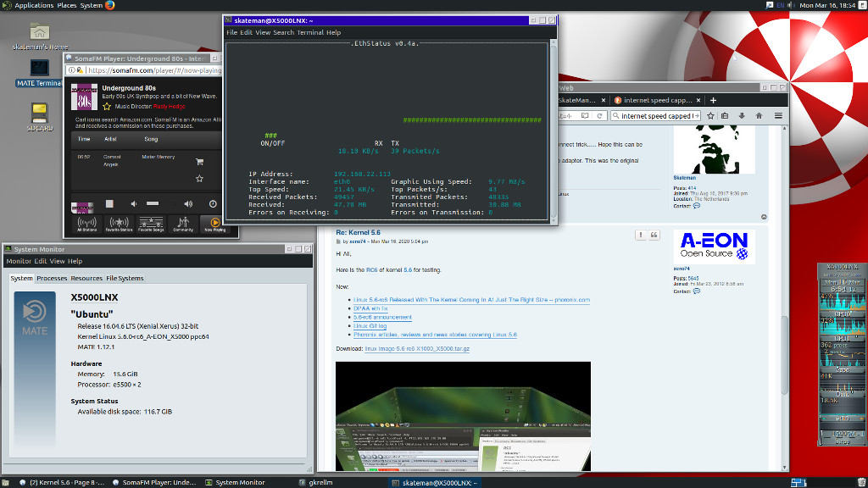The height and width of the screenshot is (488, 868).
Task: Open new tab in Firefox
Action: 713,100
